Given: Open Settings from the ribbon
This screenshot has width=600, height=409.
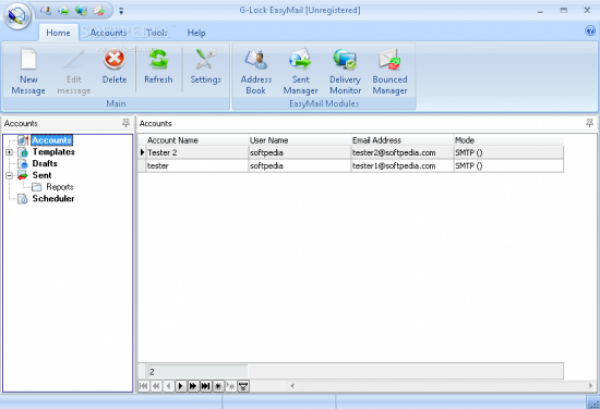Looking at the screenshot, I should tap(205, 67).
